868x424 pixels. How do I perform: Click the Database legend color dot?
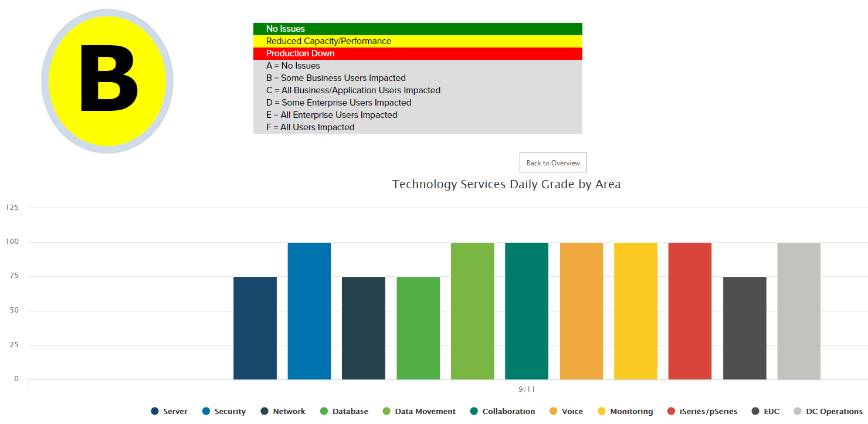(x=324, y=411)
